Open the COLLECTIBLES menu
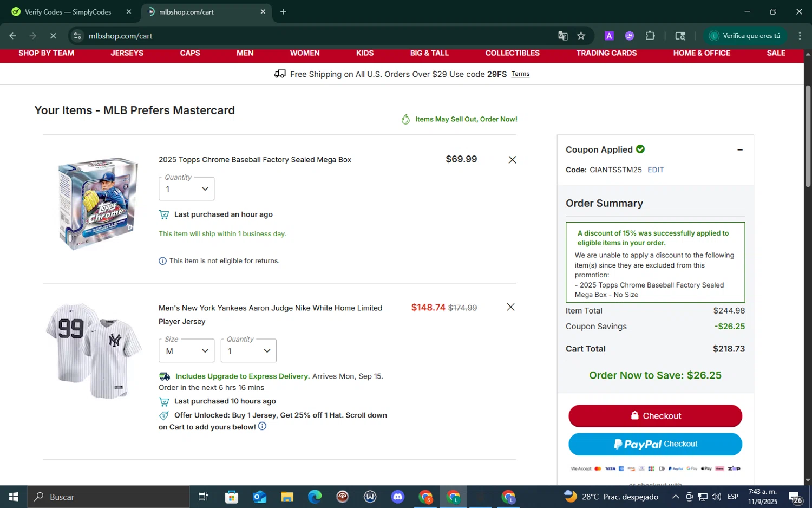812x508 pixels. click(x=513, y=53)
